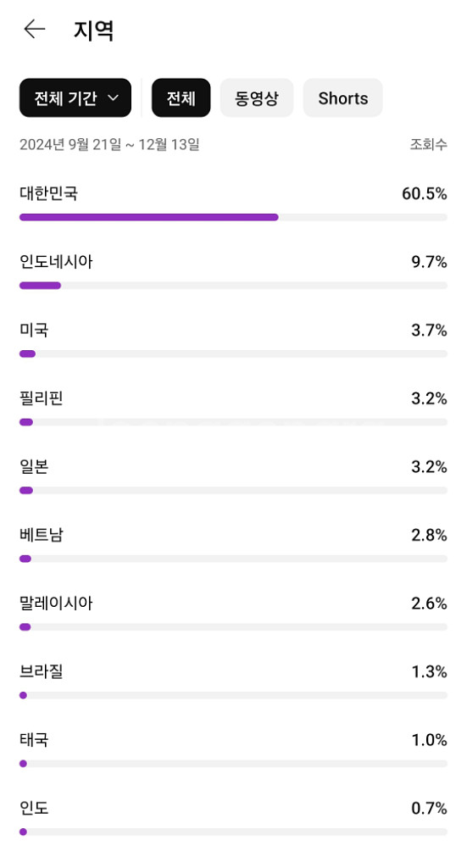467x868 pixels.
Task: Switch to the Shorts filter chip
Action: pos(343,98)
